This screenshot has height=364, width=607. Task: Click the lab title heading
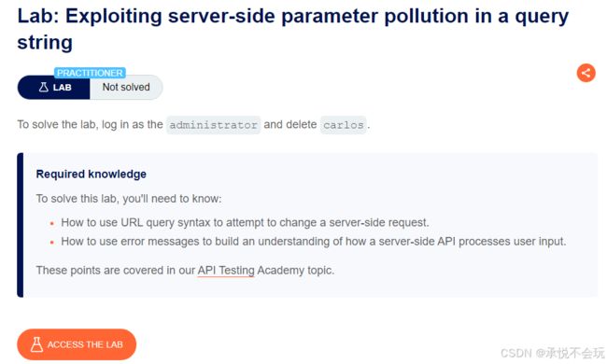[293, 29]
